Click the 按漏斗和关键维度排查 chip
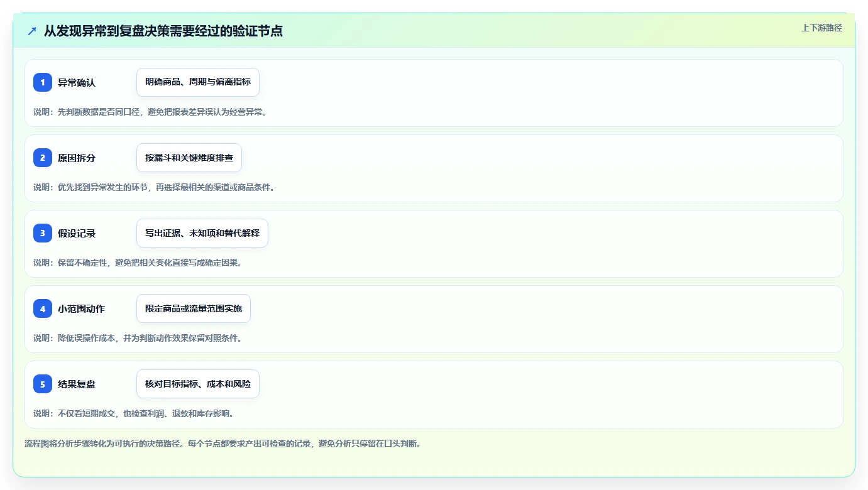The height and width of the screenshot is (490, 868). pyautogui.click(x=189, y=158)
